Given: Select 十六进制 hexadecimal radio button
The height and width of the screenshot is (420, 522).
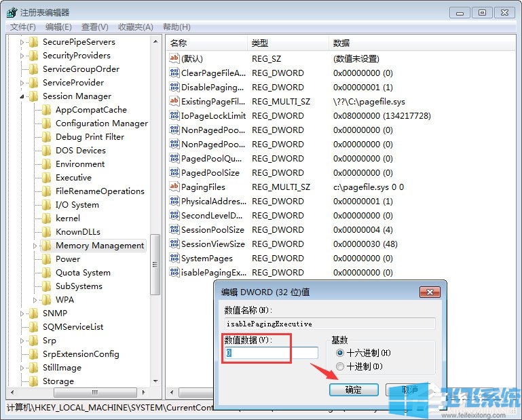Looking at the screenshot, I should pos(340,353).
